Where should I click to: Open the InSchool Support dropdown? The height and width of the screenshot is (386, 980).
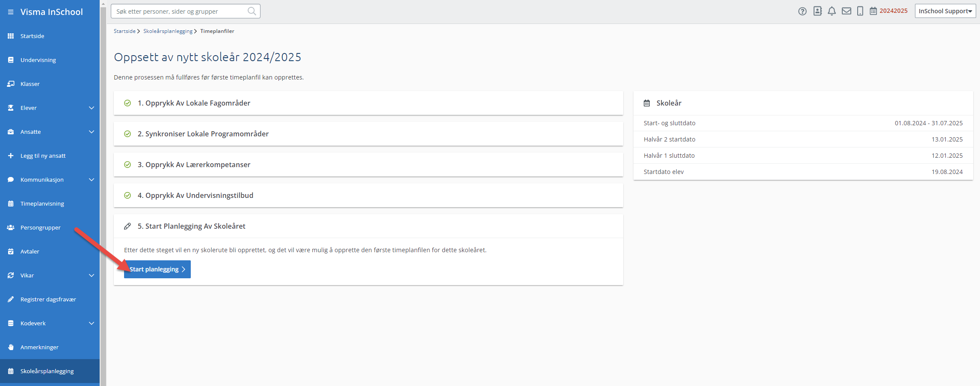tap(945, 11)
